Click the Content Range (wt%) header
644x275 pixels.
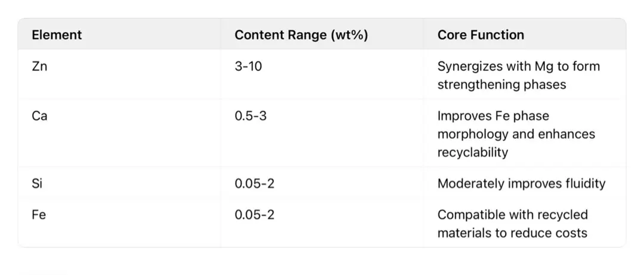point(301,35)
